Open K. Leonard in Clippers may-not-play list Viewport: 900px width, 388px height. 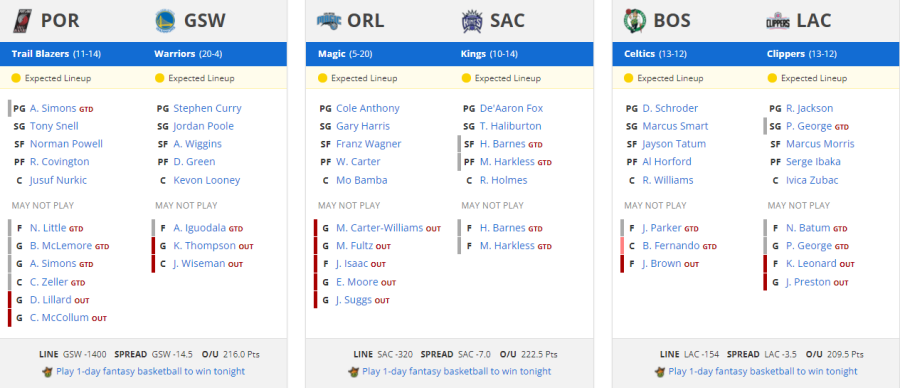click(x=811, y=263)
